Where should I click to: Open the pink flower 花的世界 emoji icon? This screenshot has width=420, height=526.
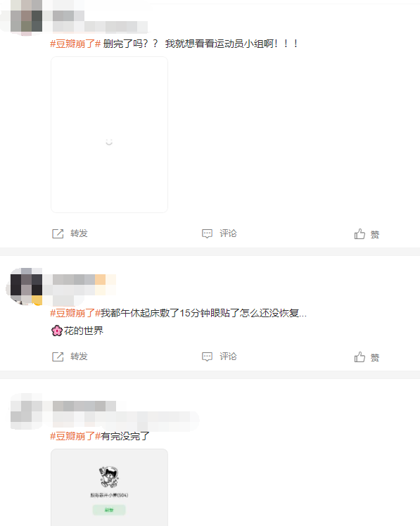(x=57, y=331)
